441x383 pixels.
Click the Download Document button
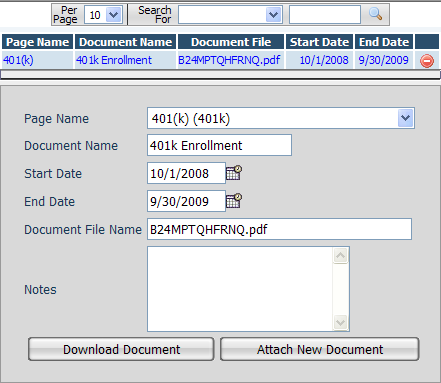tap(121, 349)
